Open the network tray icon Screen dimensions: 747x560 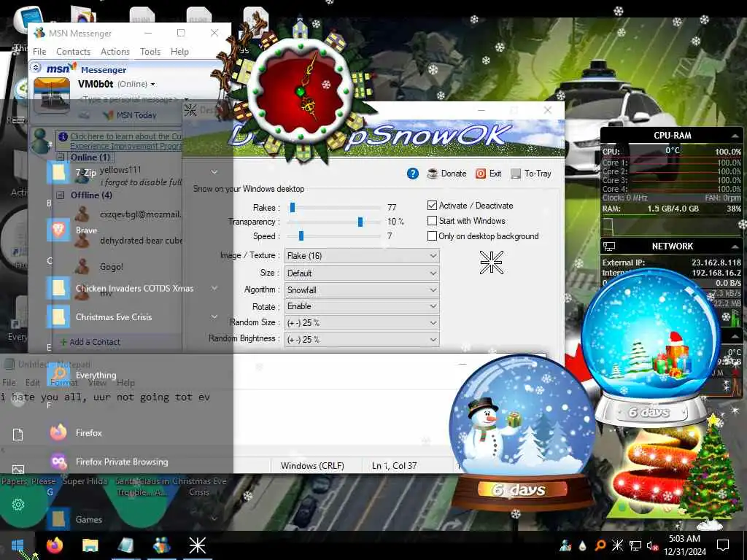pyautogui.click(x=635, y=545)
